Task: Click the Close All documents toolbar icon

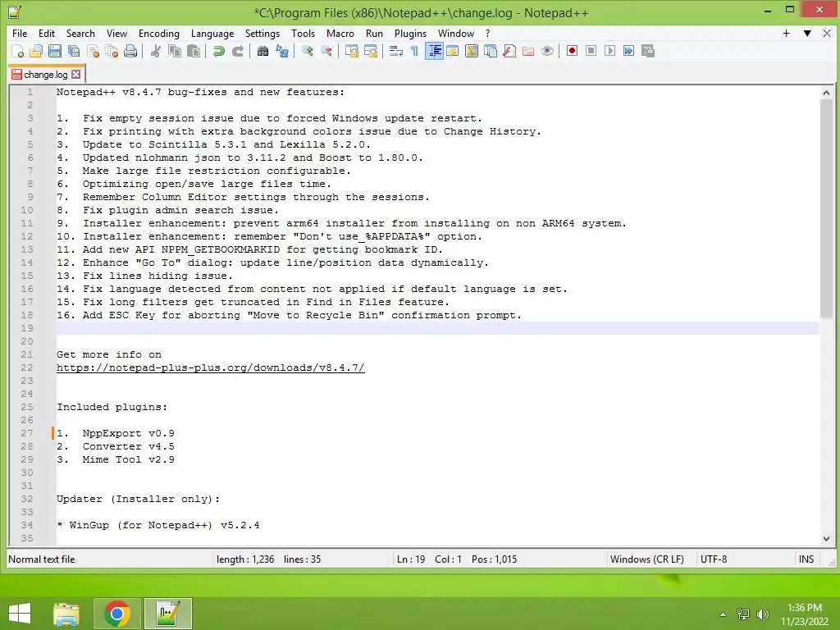Action: click(112, 51)
